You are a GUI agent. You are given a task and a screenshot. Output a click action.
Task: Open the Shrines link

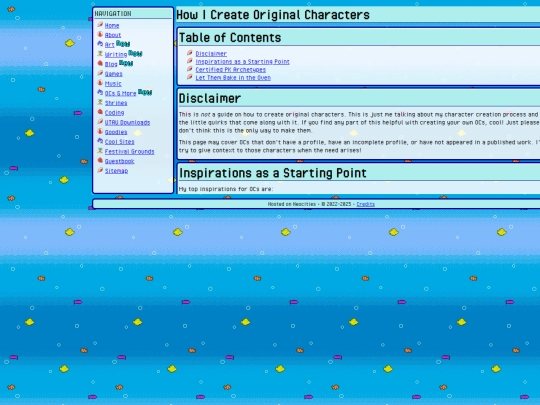pos(116,103)
